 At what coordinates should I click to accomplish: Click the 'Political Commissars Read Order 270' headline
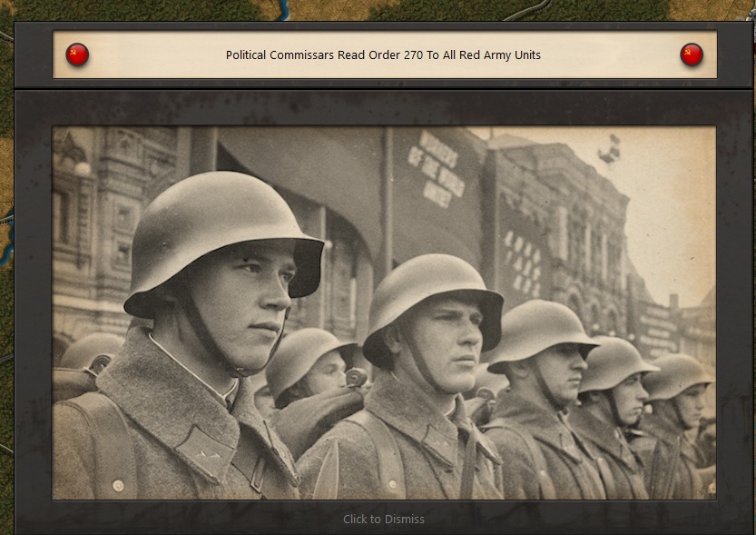pos(383,55)
